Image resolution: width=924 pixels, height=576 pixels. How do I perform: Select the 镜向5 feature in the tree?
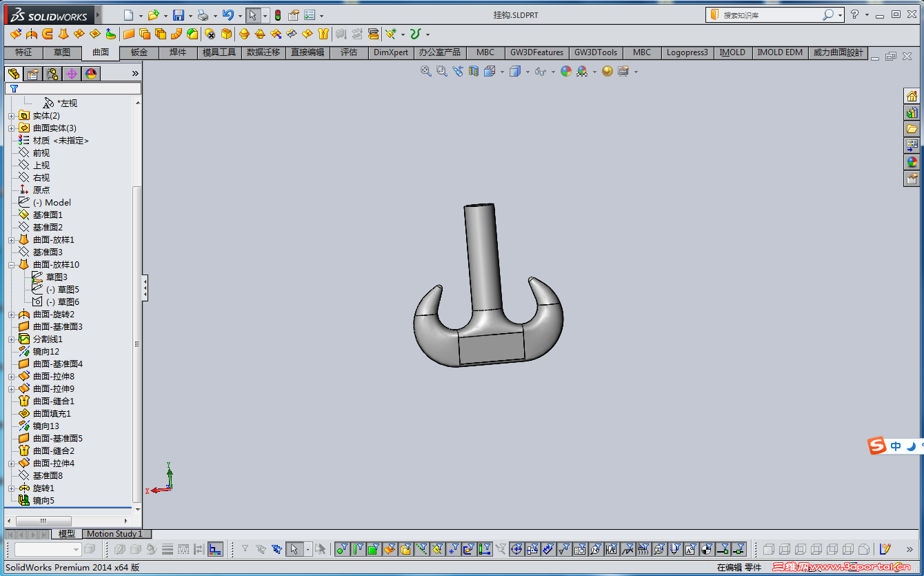coord(37,501)
